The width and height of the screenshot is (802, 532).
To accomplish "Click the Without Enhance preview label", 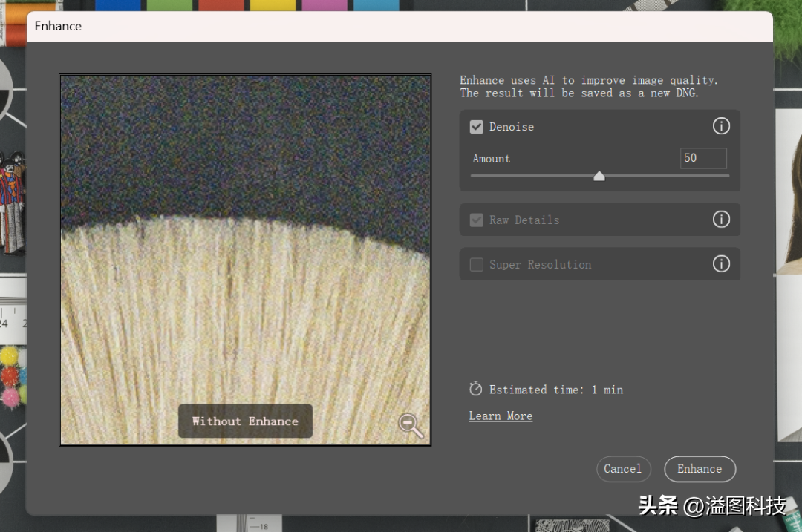I will click(x=245, y=421).
